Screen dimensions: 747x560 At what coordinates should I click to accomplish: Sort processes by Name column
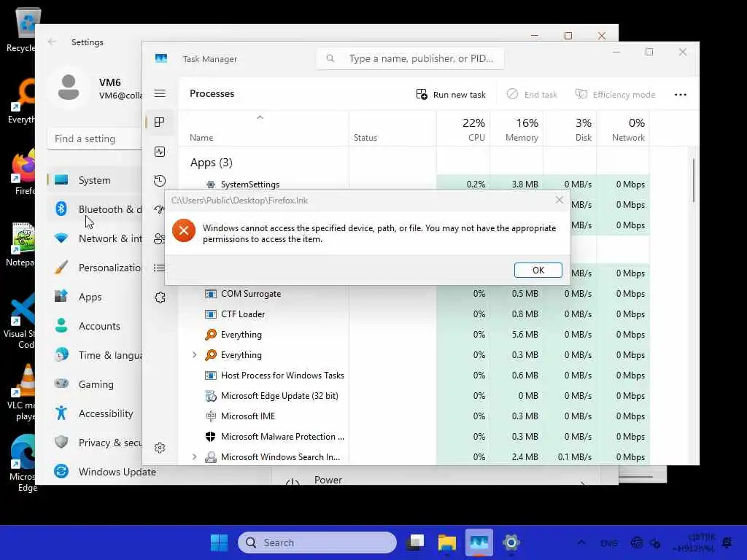click(x=263, y=128)
